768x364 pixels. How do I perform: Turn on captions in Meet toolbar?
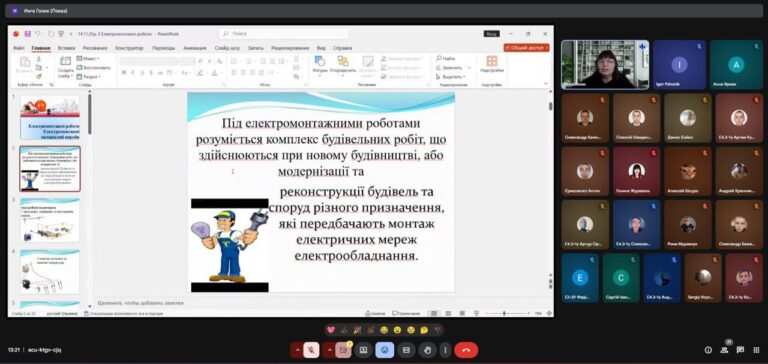[x=406, y=350]
